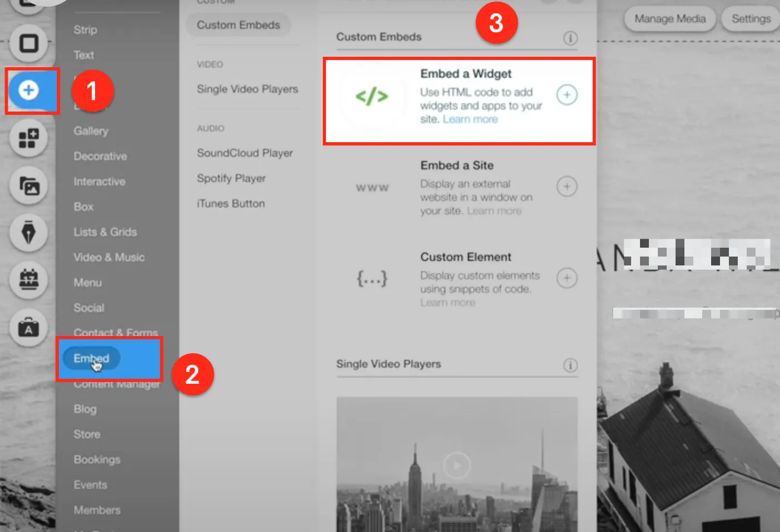
Task: Choose Spotify Player subcategory
Action: point(231,178)
